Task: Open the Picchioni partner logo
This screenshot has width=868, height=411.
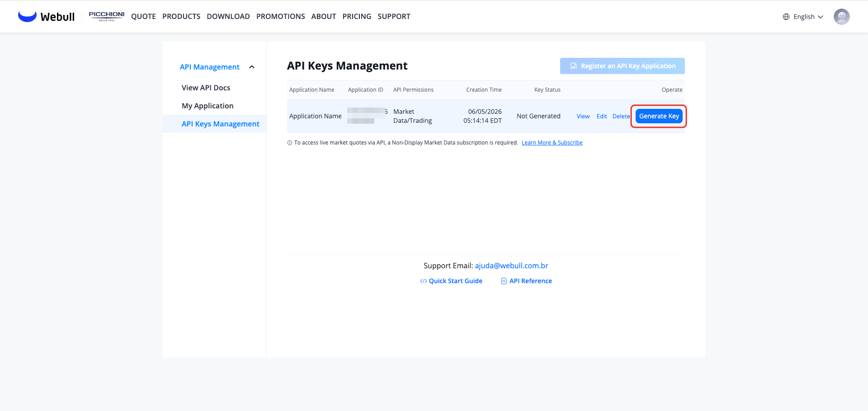Action: tap(107, 16)
